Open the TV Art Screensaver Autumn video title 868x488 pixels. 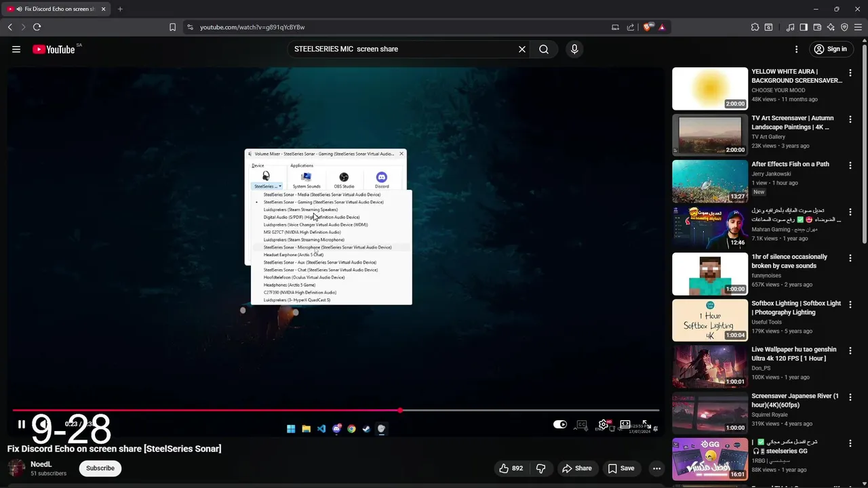[792, 123]
